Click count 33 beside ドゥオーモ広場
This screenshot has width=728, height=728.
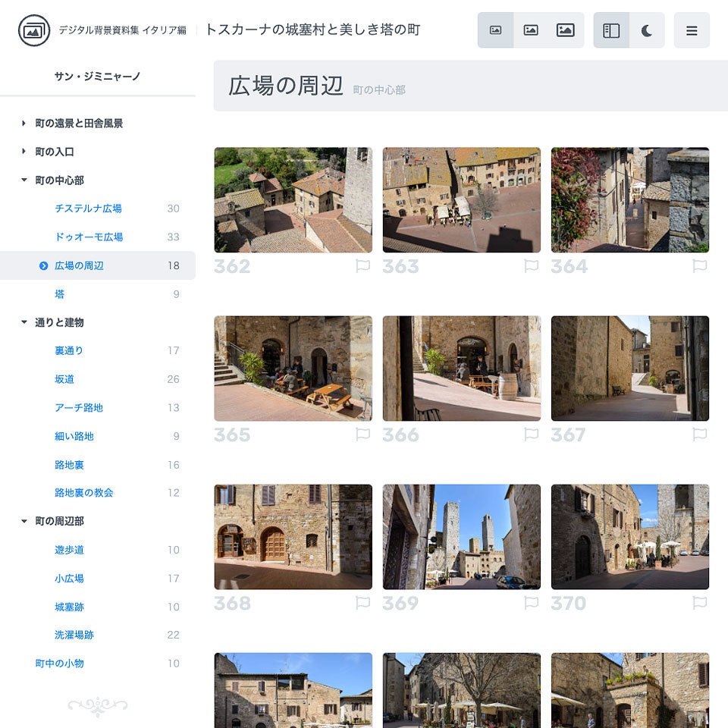click(173, 237)
